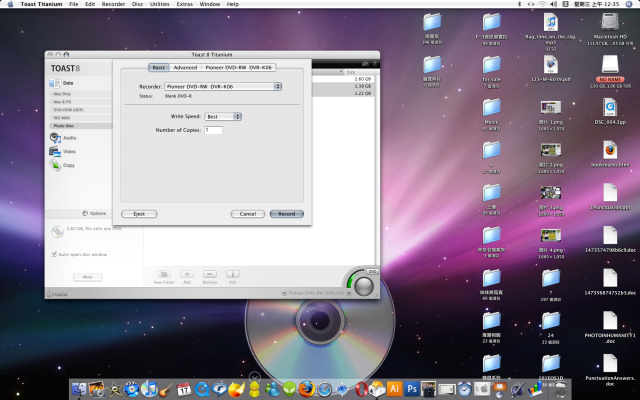The width and height of the screenshot is (640, 400).
Task: Choose the ISO 9660 disc format
Action: click(x=80, y=118)
